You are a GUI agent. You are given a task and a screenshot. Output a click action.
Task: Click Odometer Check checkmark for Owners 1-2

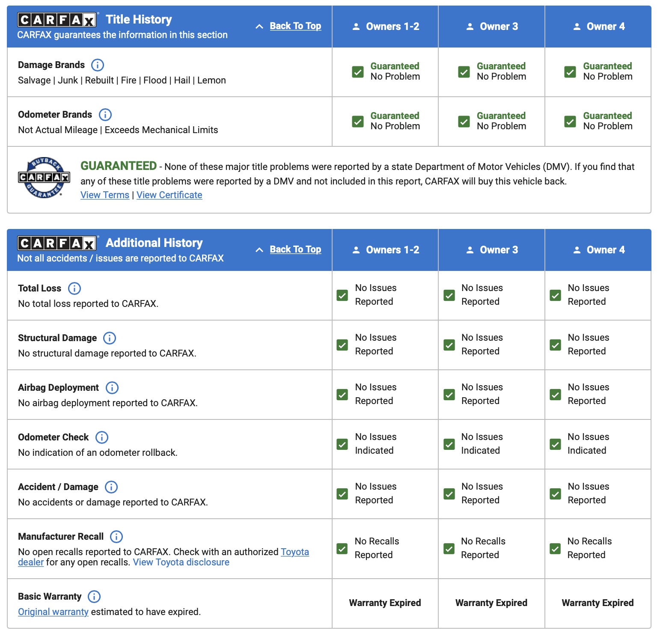[x=342, y=444]
